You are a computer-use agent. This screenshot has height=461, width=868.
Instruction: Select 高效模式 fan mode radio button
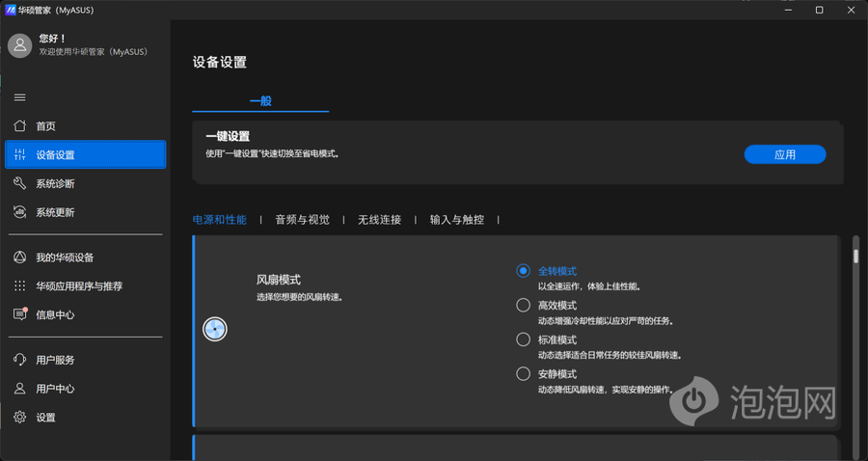click(x=523, y=305)
